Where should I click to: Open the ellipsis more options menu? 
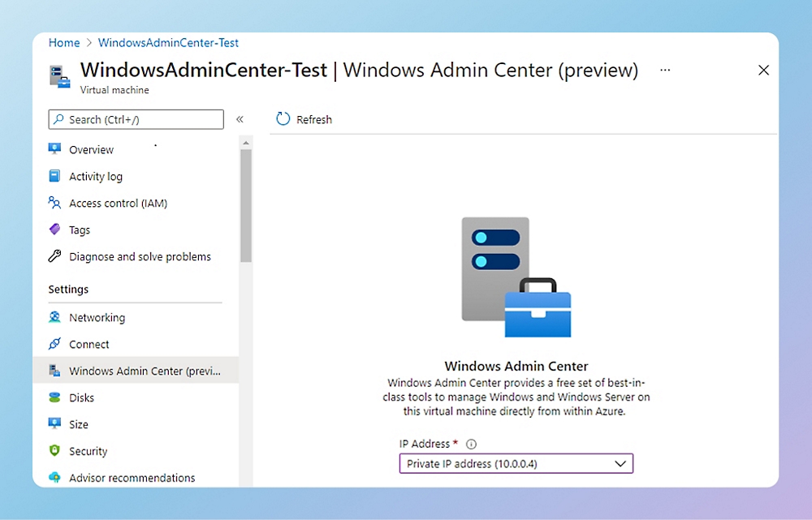(665, 70)
